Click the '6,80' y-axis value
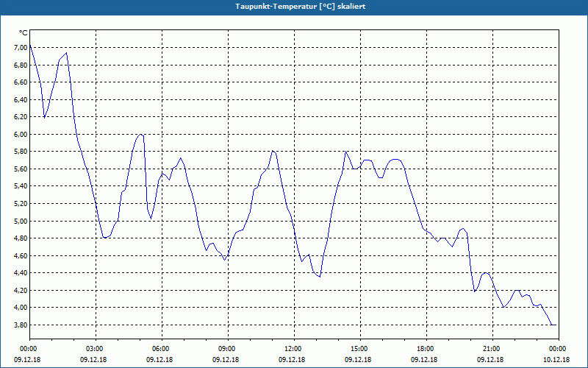This screenshot has height=368, width=588. [x=21, y=65]
